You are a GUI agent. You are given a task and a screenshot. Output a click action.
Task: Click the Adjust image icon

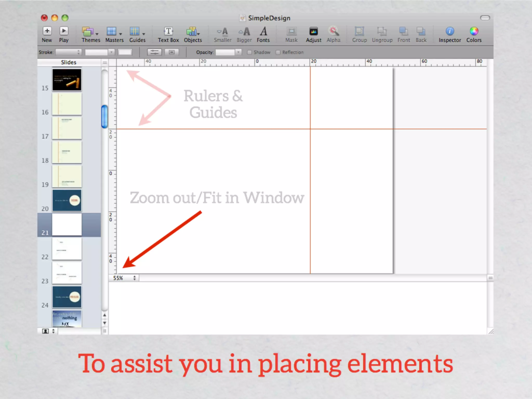coord(314,31)
